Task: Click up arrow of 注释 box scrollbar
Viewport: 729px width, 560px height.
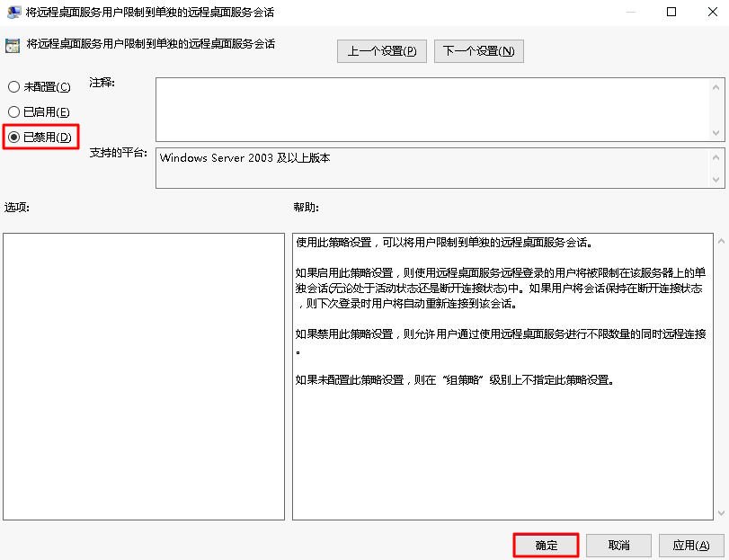Action: click(717, 86)
